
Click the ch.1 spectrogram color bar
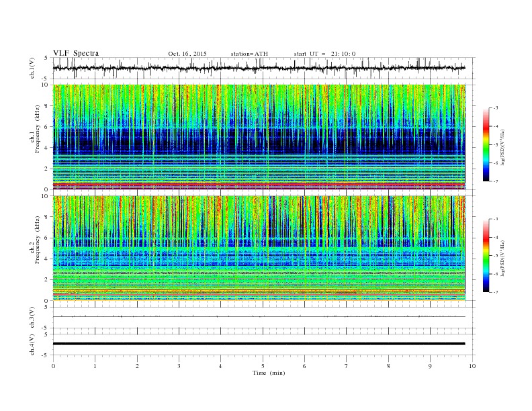pos(486,144)
